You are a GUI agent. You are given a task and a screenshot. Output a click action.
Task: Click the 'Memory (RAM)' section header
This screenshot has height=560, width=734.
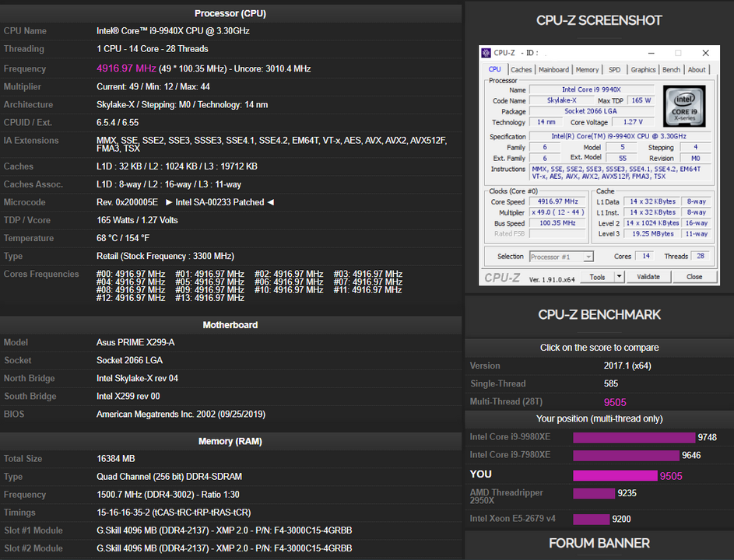click(230, 441)
